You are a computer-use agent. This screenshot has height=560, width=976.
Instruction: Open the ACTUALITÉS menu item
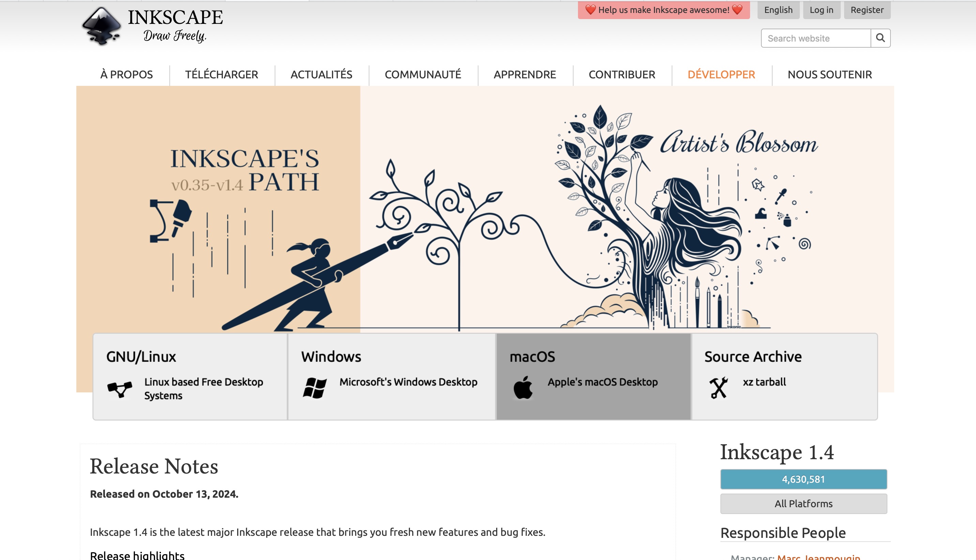321,75
